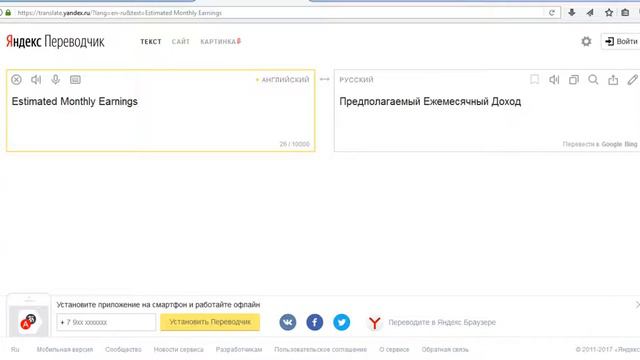
Task: Open Разработчикам footer link
Action: [x=239, y=349]
